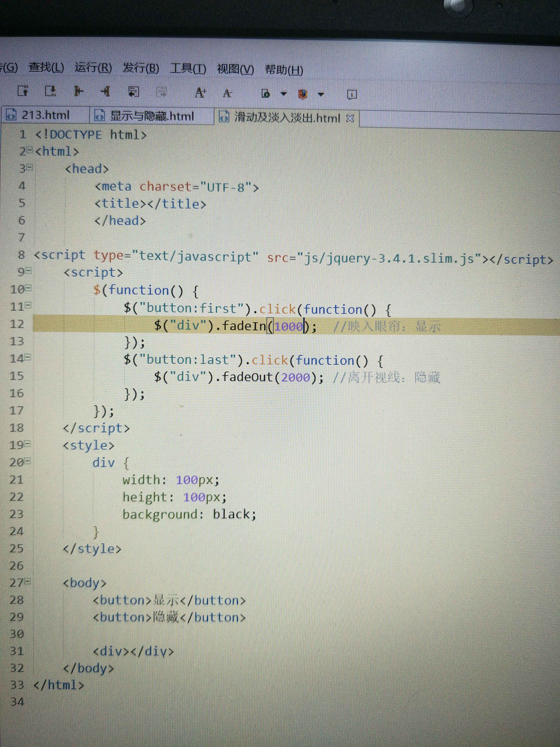Click the word wrap toolbar icon
The height and width of the screenshot is (747, 560).
[133, 92]
